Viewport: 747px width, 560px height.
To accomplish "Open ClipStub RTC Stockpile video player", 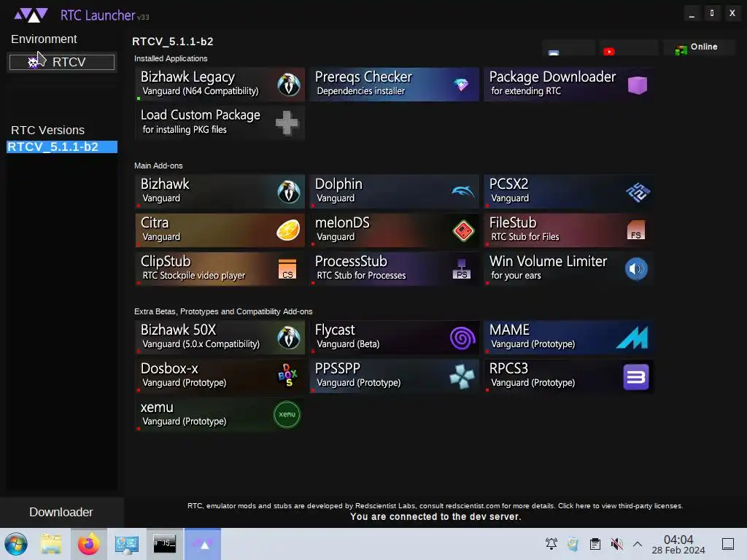I will (220, 268).
